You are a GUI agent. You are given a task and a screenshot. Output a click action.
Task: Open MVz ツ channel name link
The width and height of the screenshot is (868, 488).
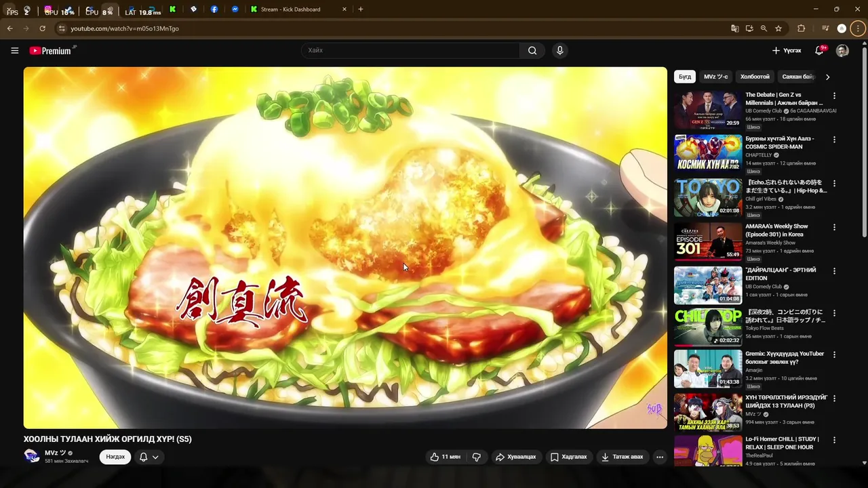point(56,453)
